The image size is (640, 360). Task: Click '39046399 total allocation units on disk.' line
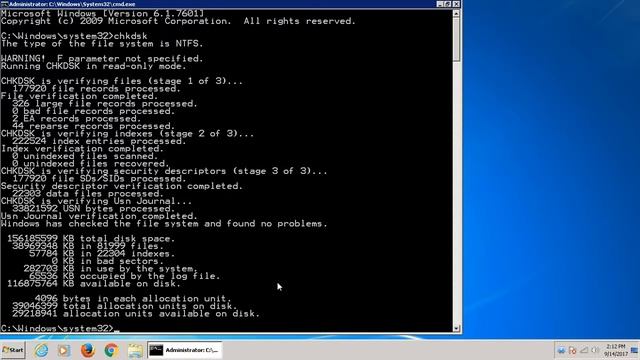coord(124,306)
